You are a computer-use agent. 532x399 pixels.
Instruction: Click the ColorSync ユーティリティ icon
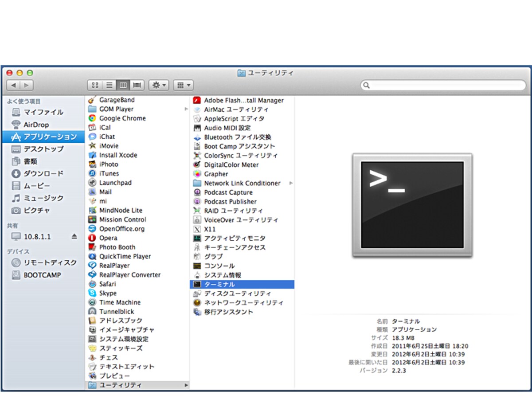click(x=197, y=156)
